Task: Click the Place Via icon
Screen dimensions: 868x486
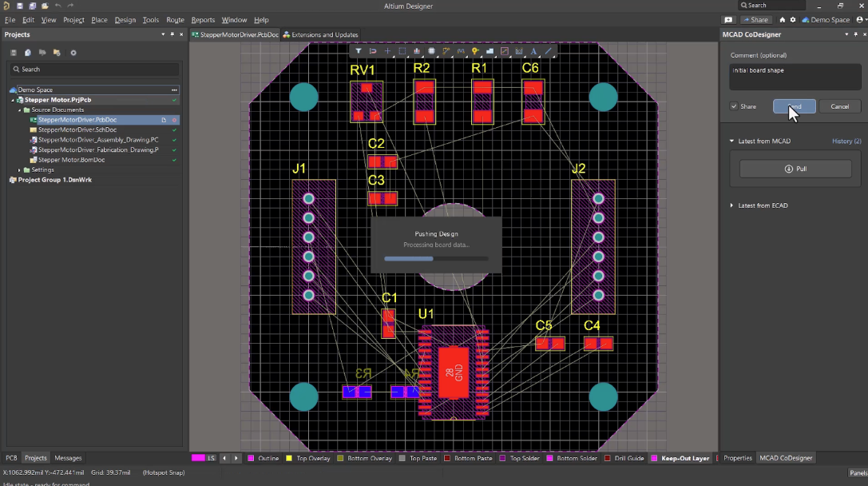Action: 475,51
